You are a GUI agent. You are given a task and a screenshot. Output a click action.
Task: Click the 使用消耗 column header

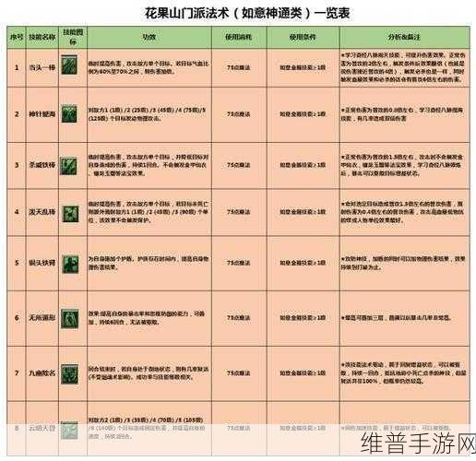239,37
